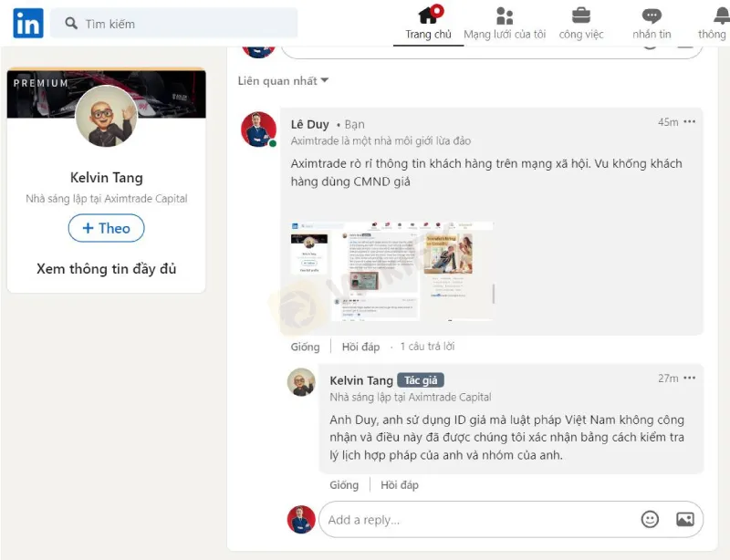Open more options on Kelvin Tang reply
The width and height of the screenshot is (730, 560).
pos(690,378)
